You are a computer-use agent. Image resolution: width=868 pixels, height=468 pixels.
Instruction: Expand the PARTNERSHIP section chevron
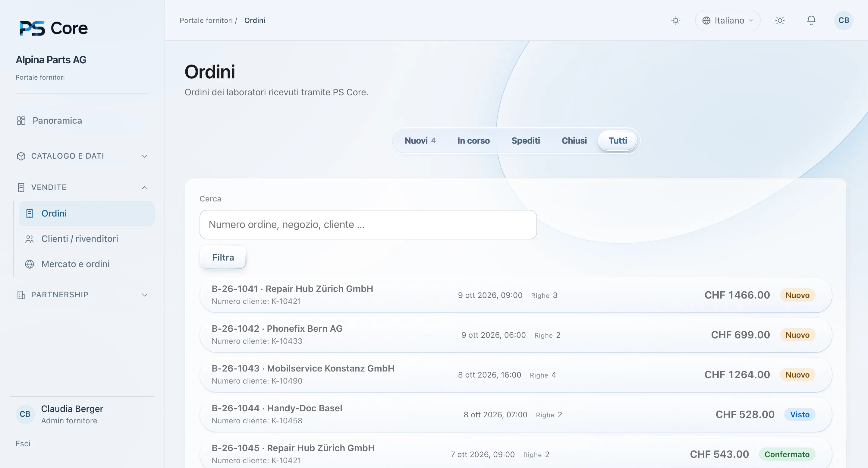145,295
